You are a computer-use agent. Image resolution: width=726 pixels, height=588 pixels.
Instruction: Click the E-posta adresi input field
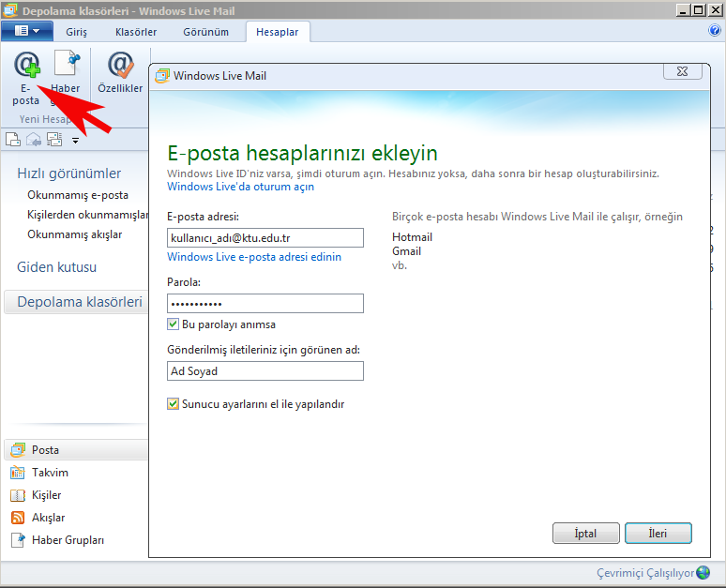pos(265,238)
